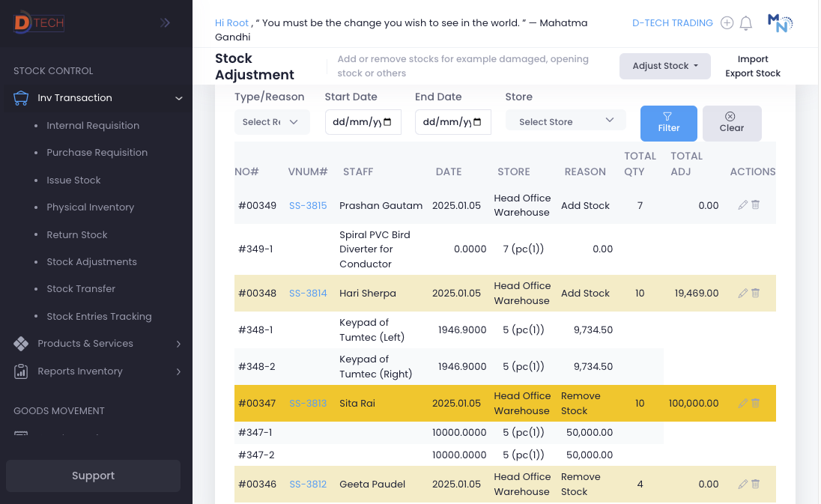Image resolution: width=821 pixels, height=504 pixels.
Task: Open voucher link SS-3813
Action: 308,403
